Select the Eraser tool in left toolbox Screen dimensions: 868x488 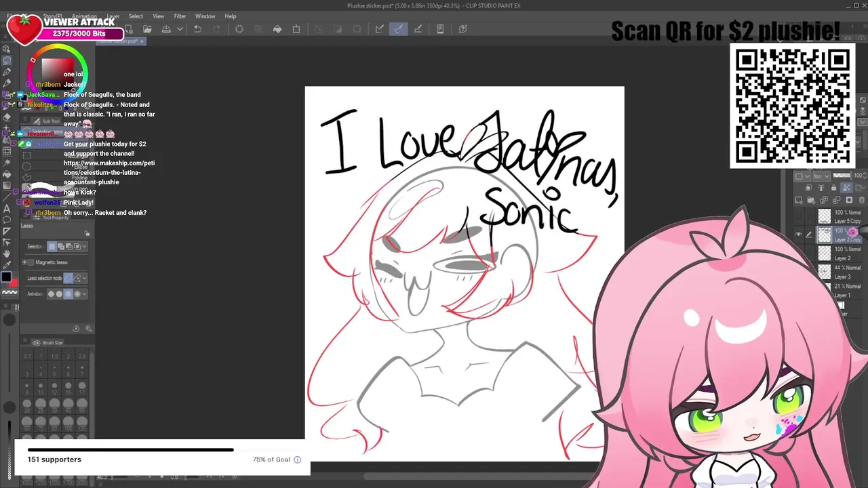coord(7,117)
